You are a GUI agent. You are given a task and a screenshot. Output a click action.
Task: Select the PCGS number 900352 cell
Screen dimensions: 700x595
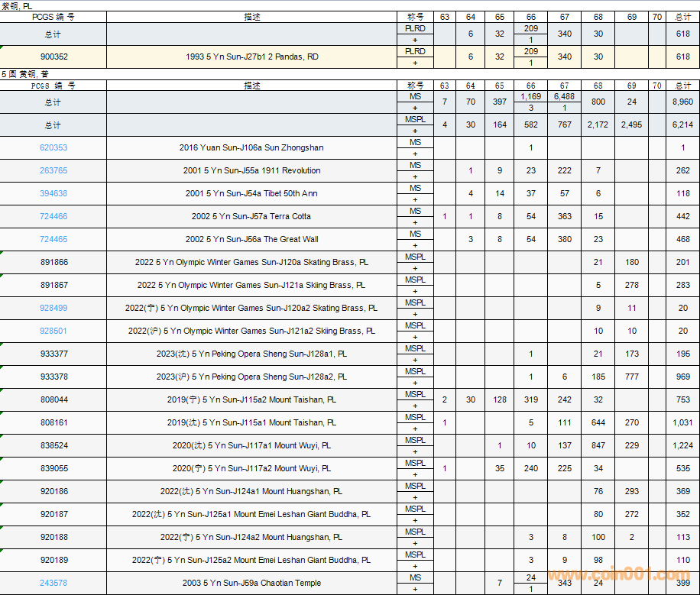coord(53,57)
